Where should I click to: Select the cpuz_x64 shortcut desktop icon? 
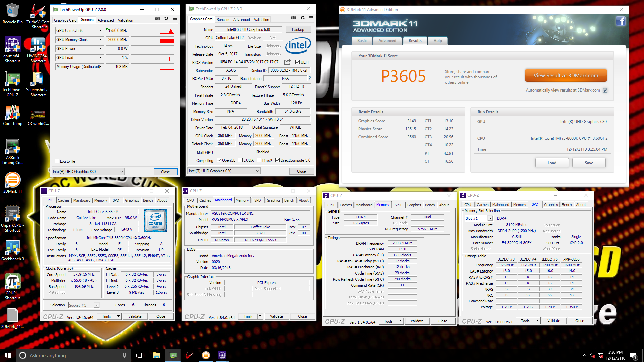(x=12, y=50)
